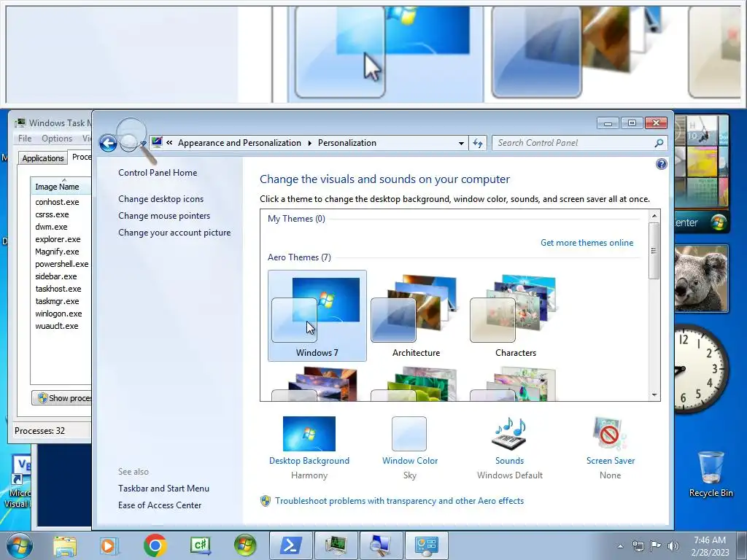
Task: Select explorer.exe in Task Manager list
Action: [x=58, y=239]
